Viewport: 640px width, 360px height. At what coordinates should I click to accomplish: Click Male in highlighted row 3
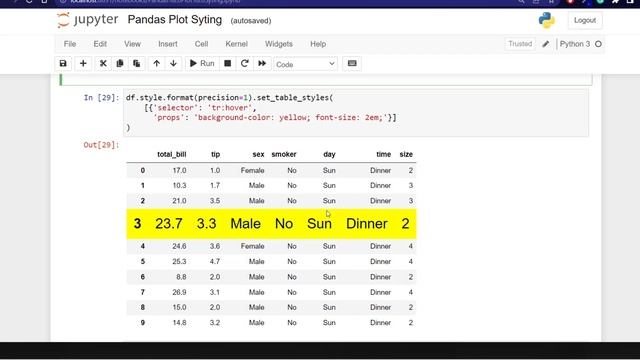[245, 224]
